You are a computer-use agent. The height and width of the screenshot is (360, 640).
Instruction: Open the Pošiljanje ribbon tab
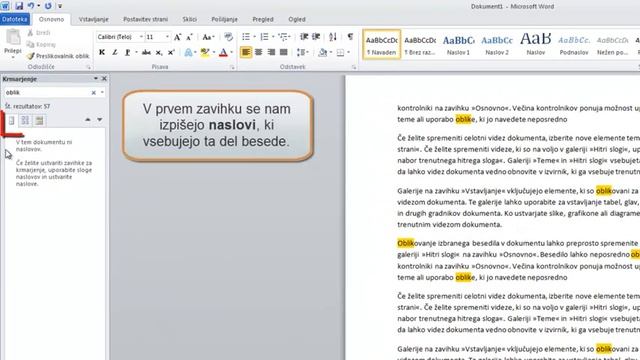pos(224,19)
